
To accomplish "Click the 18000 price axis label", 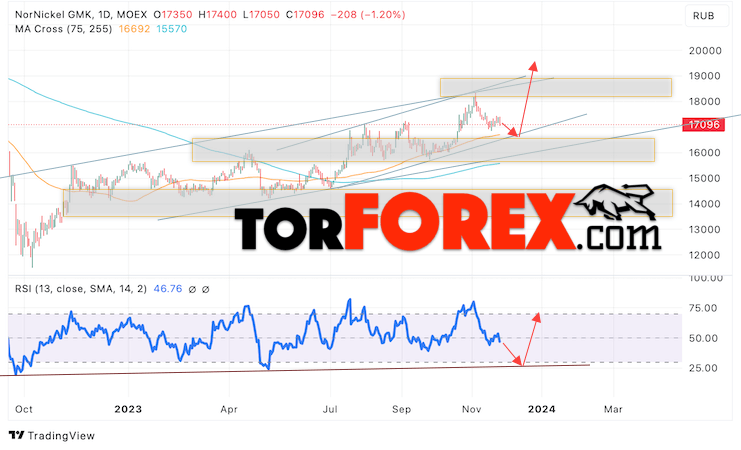I will [705, 102].
